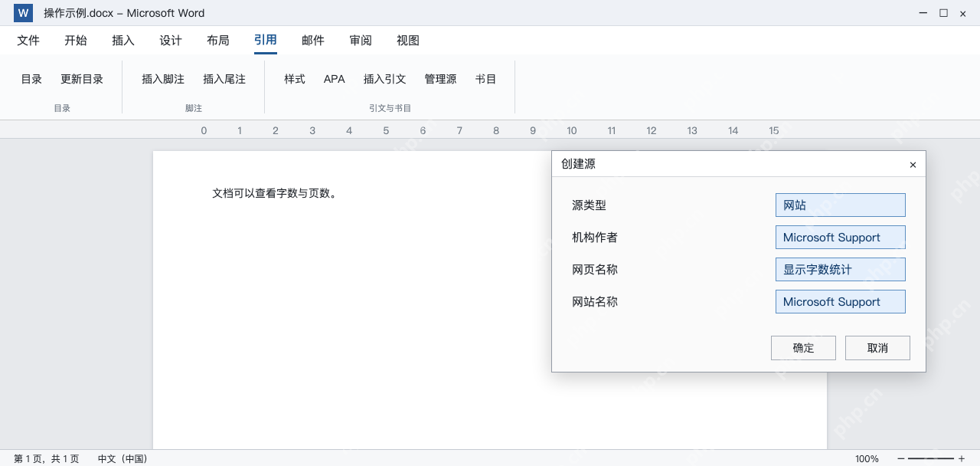Image resolution: width=980 pixels, height=466 pixels.
Task: Close the 创建源 dialog with the X
Action: click(x=913, y=165)
